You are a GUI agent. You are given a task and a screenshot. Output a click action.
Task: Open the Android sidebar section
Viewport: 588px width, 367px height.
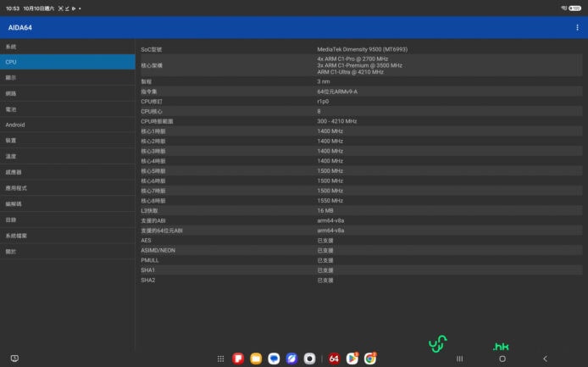[x=68, y=125]
